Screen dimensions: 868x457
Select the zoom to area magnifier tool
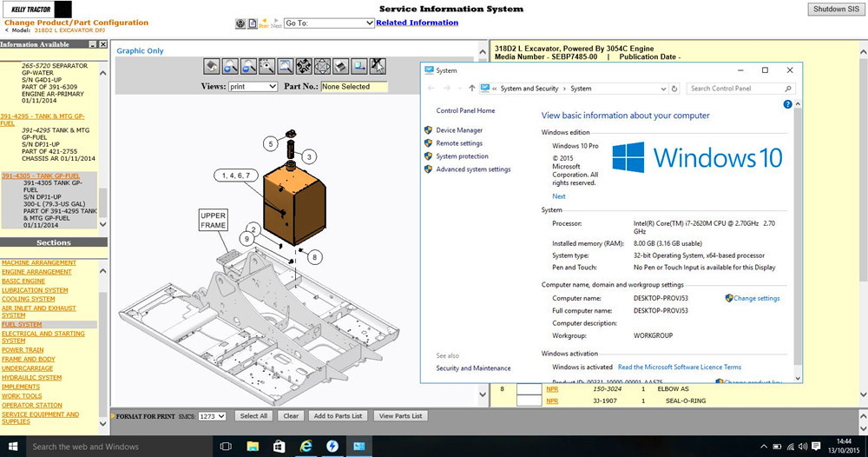266,67
